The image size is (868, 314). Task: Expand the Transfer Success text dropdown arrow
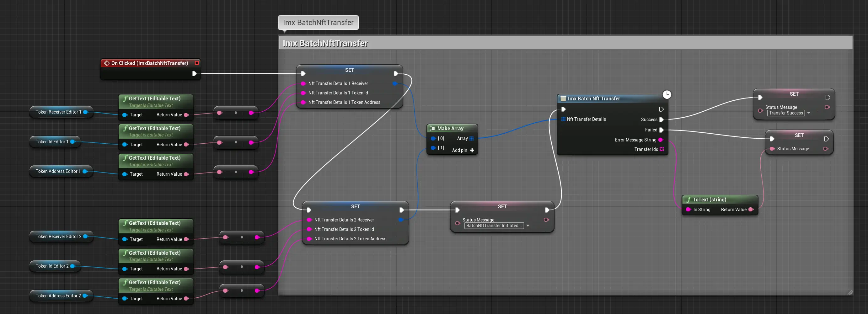808,113
